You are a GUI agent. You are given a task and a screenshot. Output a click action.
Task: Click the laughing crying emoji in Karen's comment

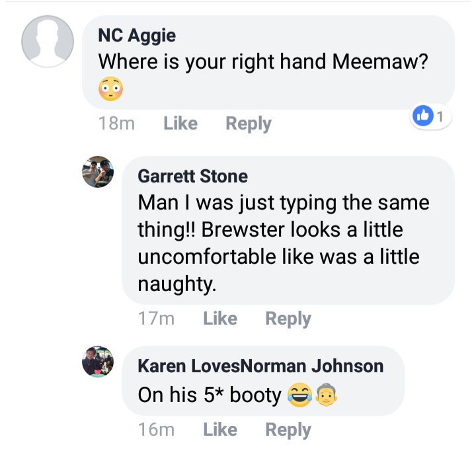pos(299,395)
